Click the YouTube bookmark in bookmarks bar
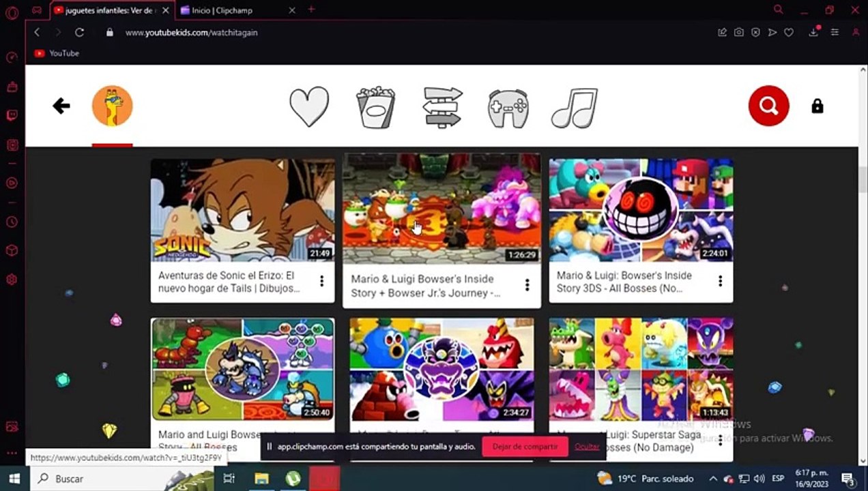The width and height of the screenshot is (868, 491). (x=57, y=53)
